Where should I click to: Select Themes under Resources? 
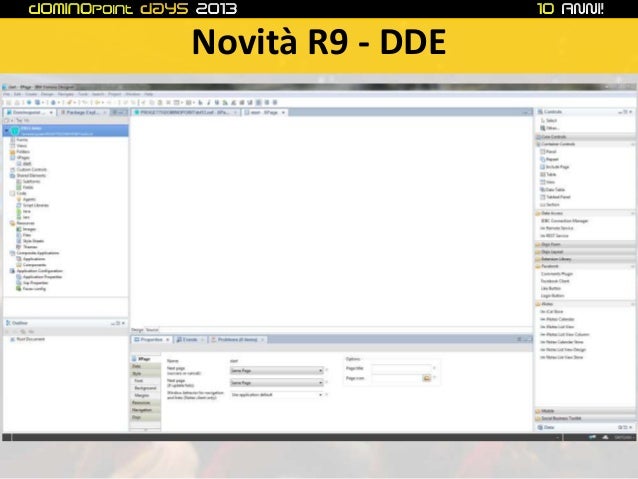(30, 247)
